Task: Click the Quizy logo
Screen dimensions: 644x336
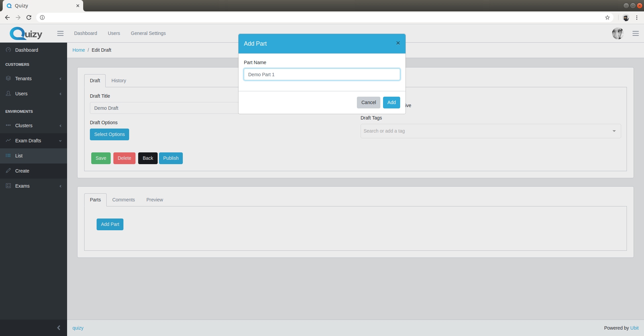Action: [x=26, y=34]
